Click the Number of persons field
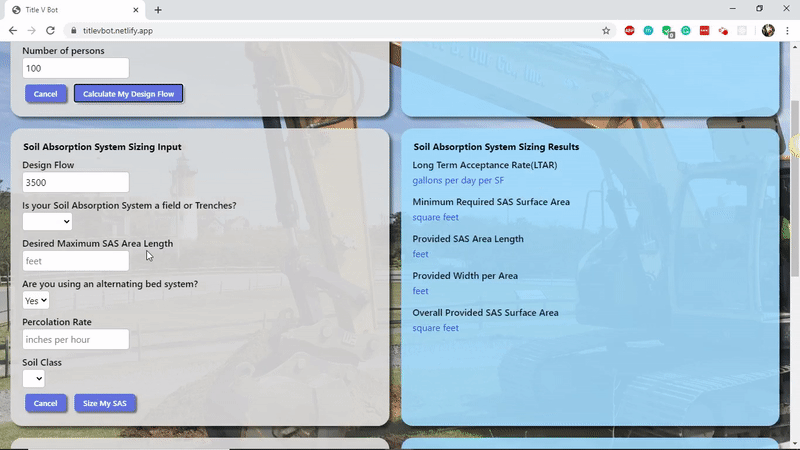Screen dimensions: 800x450 click(x=76, y=68)
